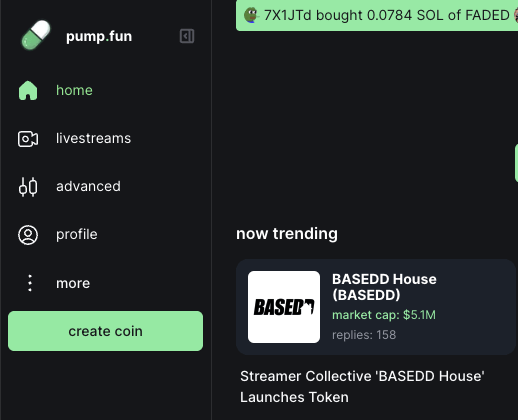Select the home menu label

(74, 90)
